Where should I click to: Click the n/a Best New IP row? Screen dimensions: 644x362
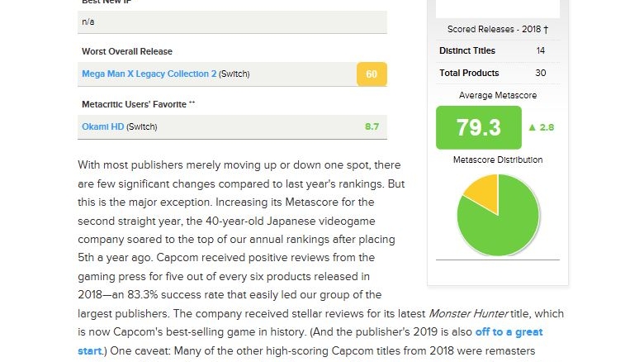pyautogui.click(x=232, y=21)
